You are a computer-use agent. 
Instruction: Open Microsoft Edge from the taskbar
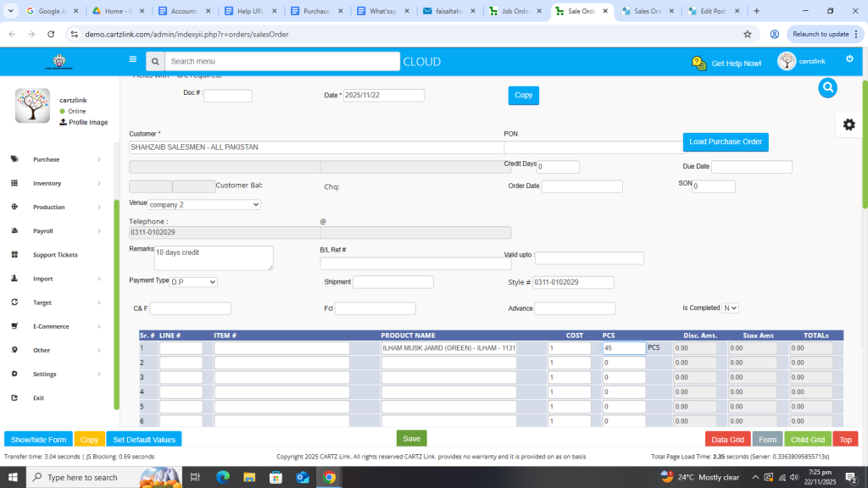click(223, 477)
